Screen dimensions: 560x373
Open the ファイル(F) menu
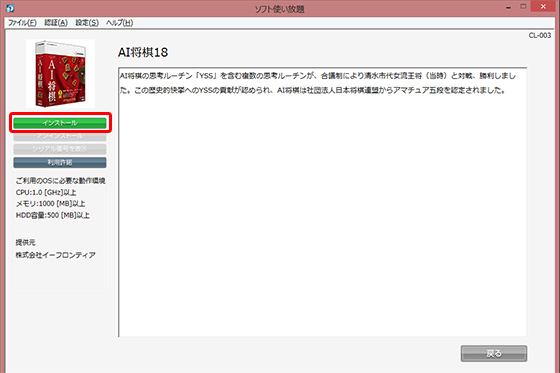click(x=22, y=23)
